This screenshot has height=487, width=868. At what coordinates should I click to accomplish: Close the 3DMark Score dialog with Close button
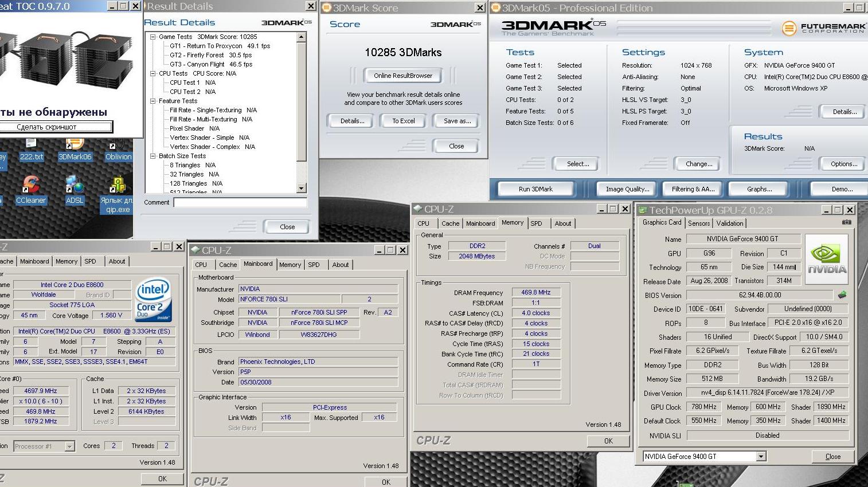click(x=456, y=146)
